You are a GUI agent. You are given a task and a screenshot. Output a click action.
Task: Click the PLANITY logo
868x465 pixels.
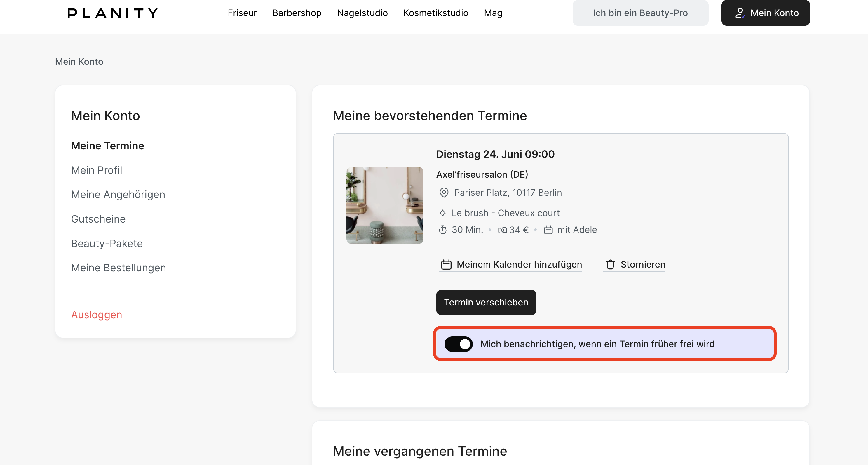[112, 13]
